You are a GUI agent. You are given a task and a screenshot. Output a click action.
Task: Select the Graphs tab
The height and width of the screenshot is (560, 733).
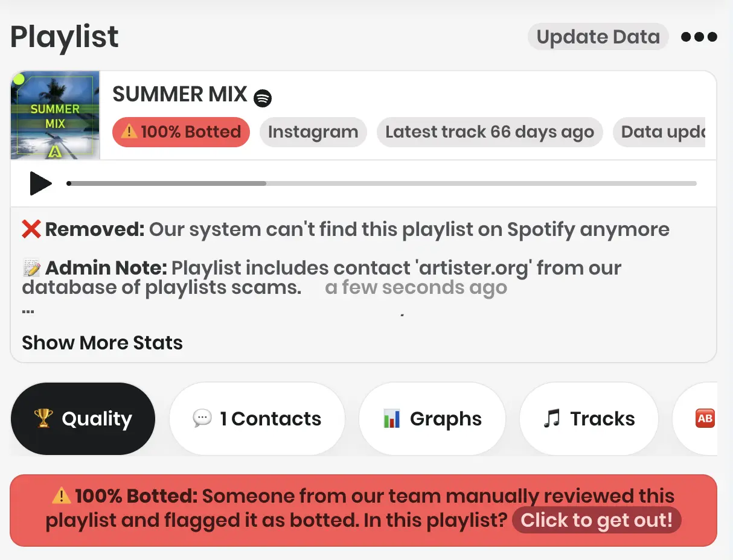tap(432, 418)
